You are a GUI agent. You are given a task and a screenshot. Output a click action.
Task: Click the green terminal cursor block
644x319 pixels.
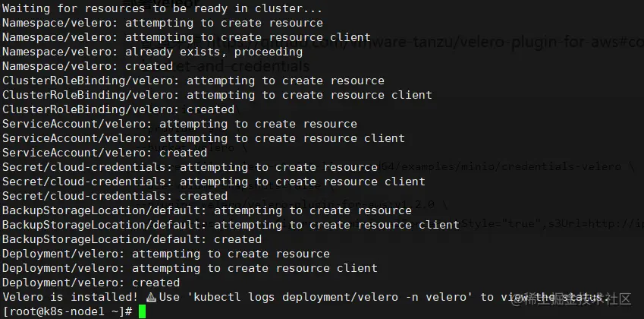(x=142, y=311)
